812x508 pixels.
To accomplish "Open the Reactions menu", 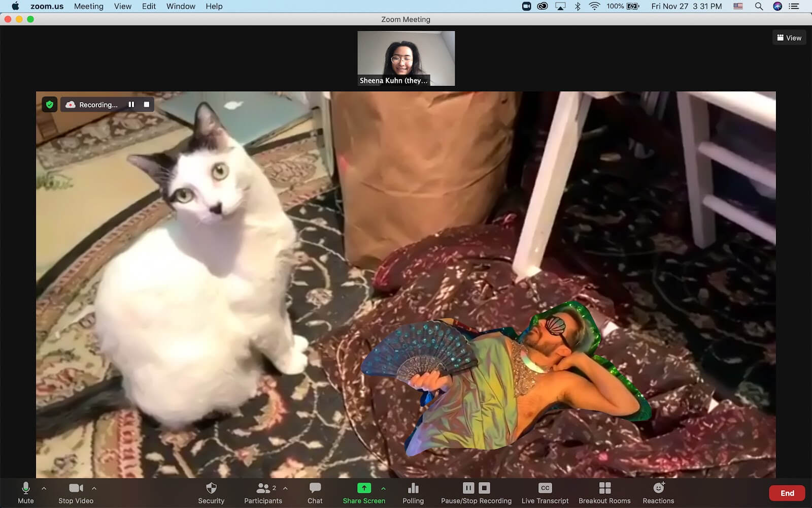I will [x=658, y=493].
